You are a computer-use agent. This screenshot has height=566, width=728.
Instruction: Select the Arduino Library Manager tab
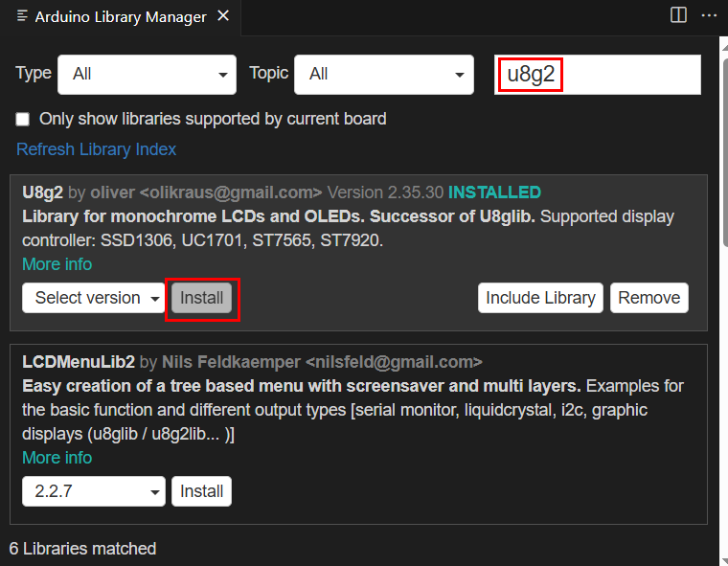(x=120, y=17)
